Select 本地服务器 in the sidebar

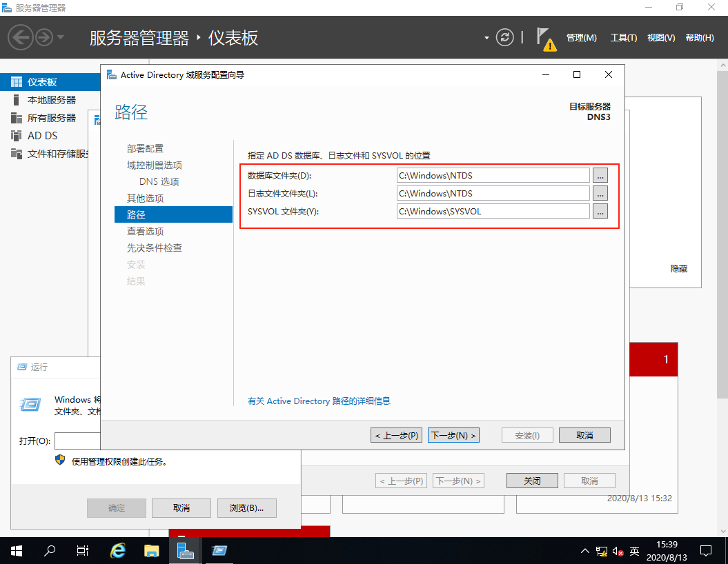50,100
